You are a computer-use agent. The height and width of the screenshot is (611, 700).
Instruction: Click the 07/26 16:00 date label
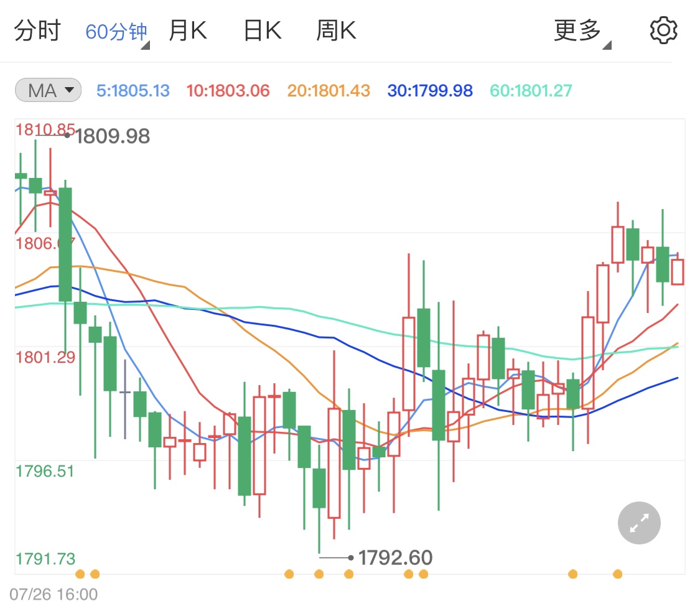(54, 594)
